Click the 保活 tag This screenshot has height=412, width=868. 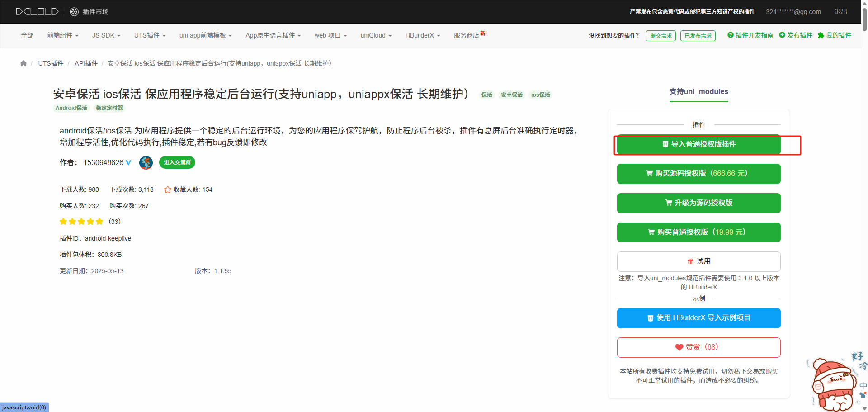[x=487, y=95]
